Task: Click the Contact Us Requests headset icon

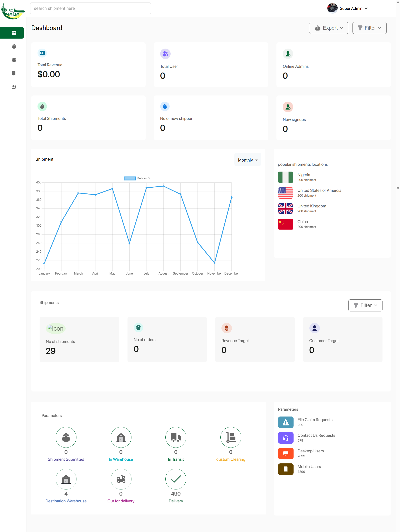Action: (285, 438)
